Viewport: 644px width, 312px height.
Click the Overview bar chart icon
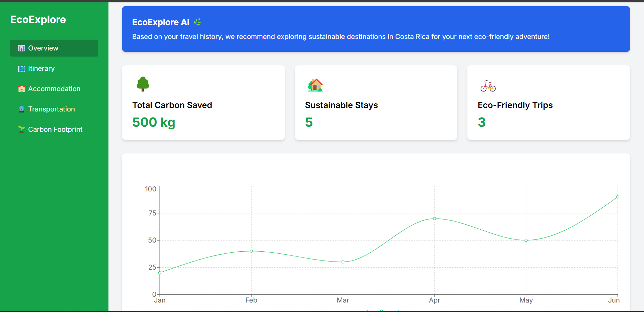(x=21, y=48)
